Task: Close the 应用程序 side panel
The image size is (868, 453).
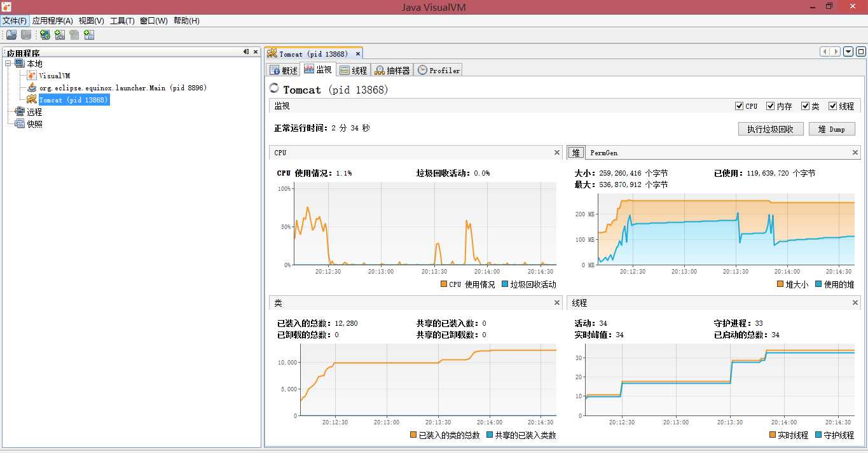Action: pyautogui.click(x=256, y=52)
